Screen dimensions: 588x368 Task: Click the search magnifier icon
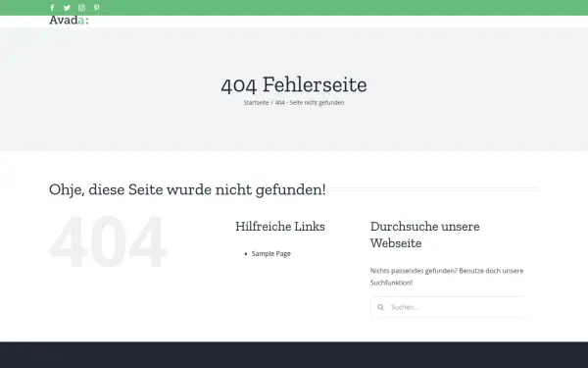tap(380, 307)
